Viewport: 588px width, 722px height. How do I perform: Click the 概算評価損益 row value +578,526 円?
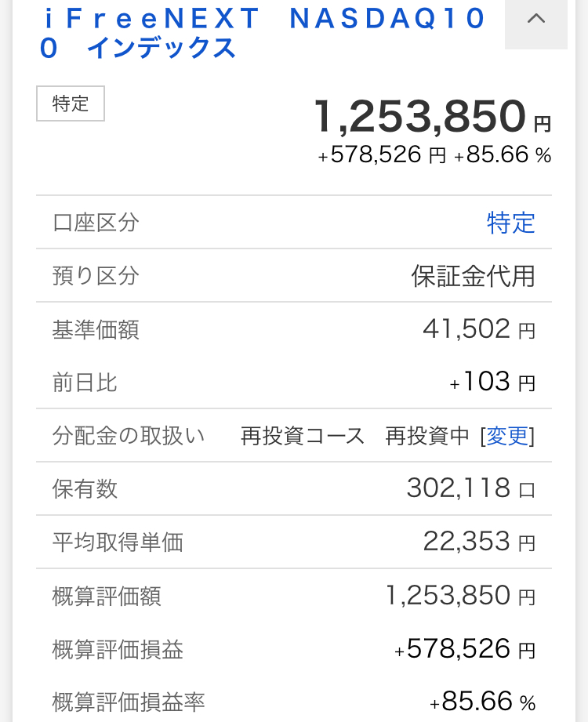pos(465,649)
